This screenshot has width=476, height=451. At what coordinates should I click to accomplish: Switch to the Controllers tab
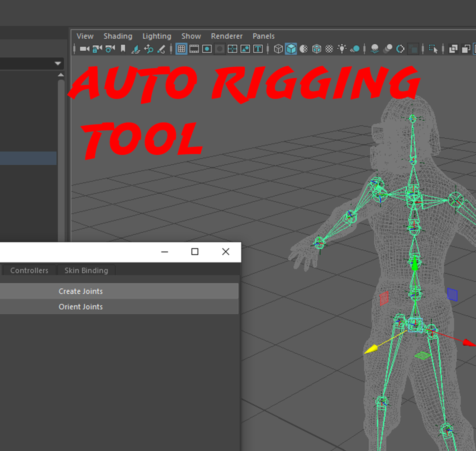[x=29, y=270]
